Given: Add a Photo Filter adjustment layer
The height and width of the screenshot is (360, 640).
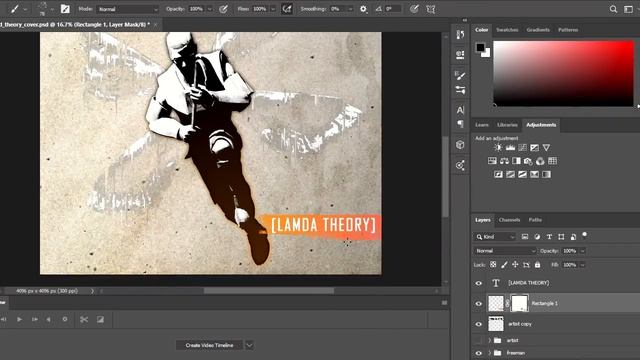Looking at the screenshot, I should tap(528, 161).
